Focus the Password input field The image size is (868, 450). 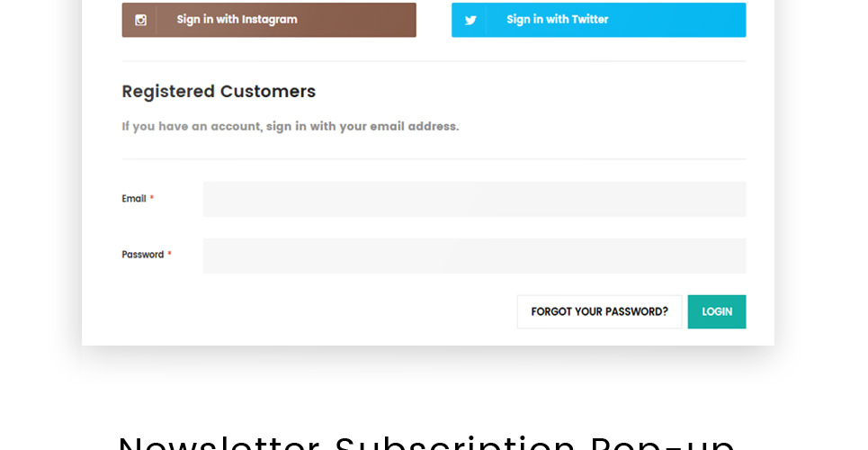click(x=474, y=256)
